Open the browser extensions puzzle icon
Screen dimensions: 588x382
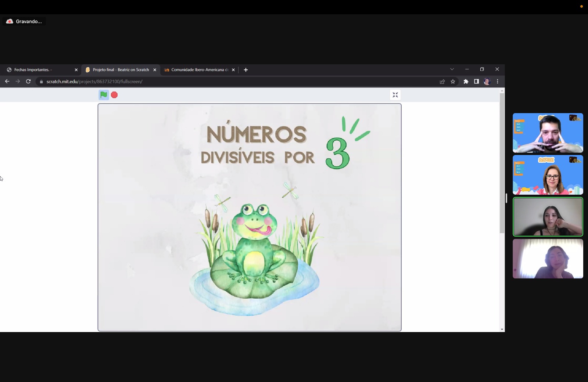point(466,82)
